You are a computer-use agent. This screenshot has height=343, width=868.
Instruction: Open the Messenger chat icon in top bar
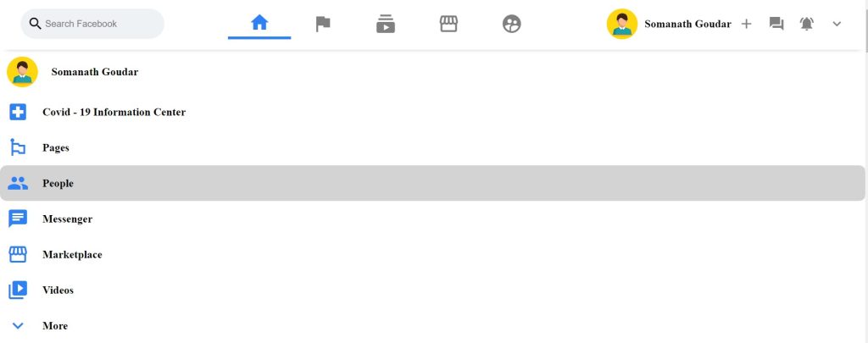[x=776, y=24]
